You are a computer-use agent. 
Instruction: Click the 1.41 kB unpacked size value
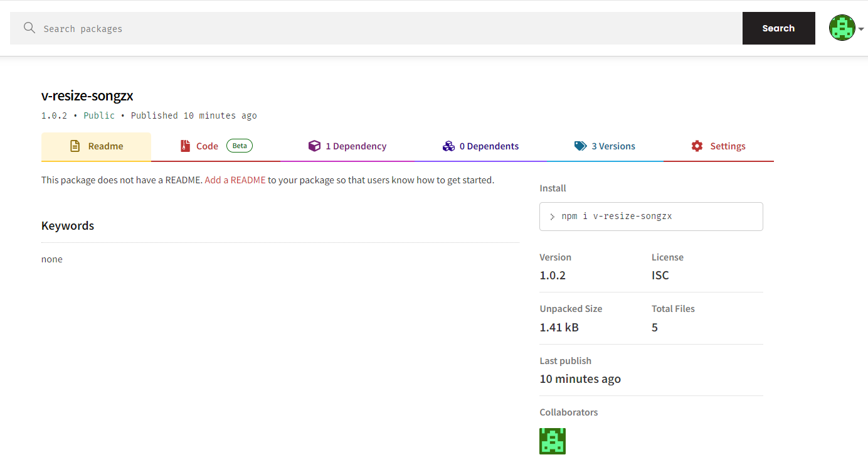tap(559, 327)
